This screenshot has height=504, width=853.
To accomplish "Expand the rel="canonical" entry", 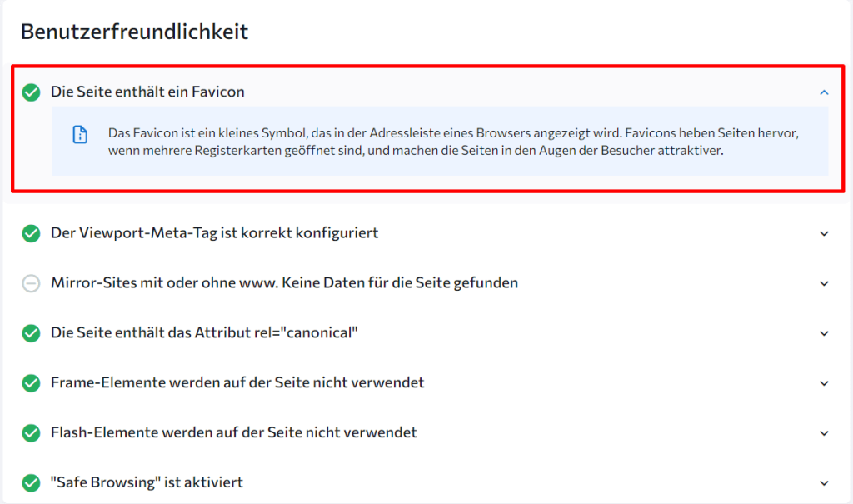I will pyautogui.click(x=824, y=333).
